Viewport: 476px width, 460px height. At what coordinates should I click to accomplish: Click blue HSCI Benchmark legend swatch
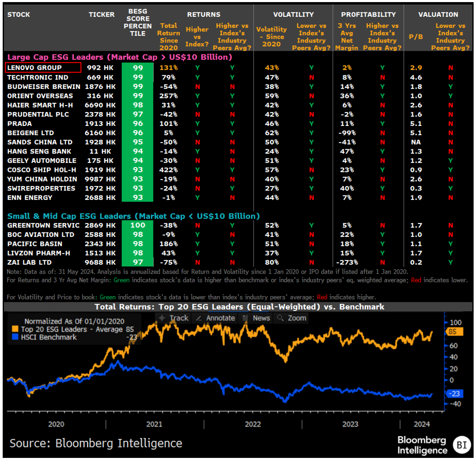point(15,337)
